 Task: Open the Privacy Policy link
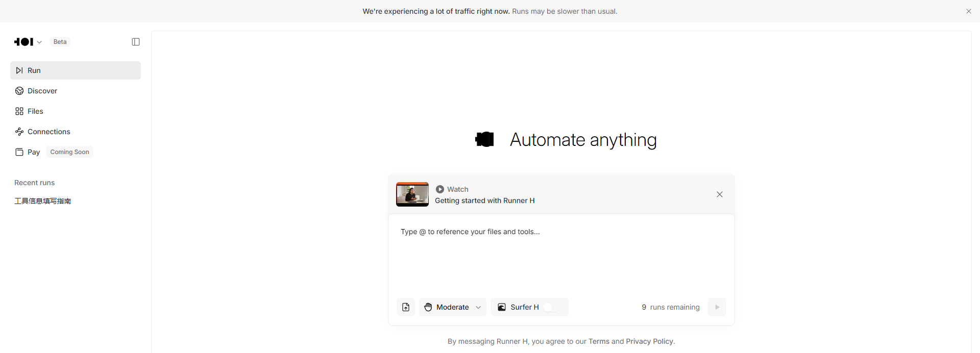tap(649, 341)
